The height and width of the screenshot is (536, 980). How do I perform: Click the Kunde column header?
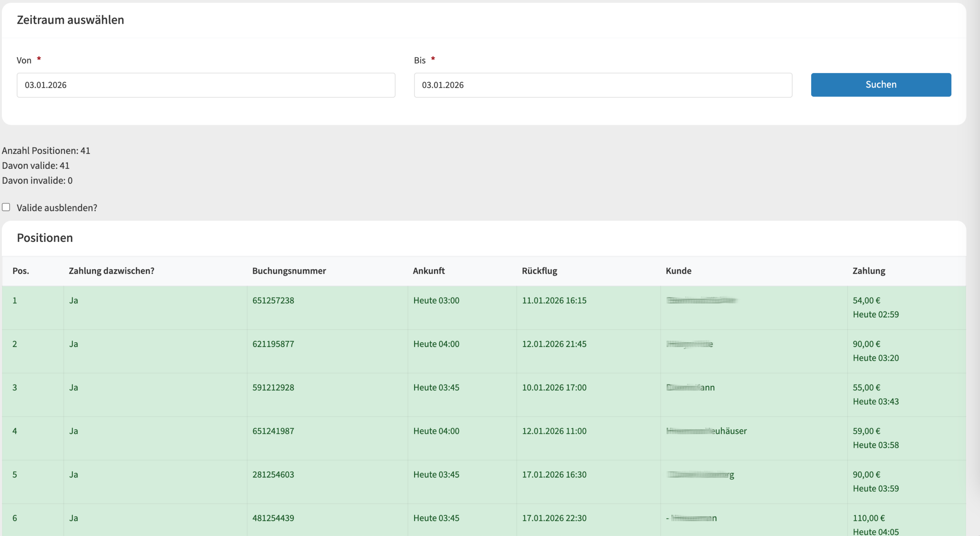click(678, 271)
